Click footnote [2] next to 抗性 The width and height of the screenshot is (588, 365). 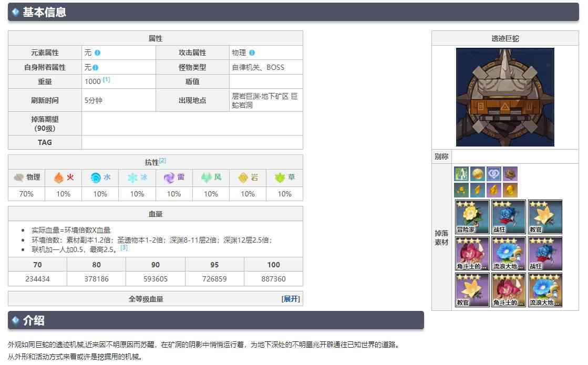(x=162, y=161)
